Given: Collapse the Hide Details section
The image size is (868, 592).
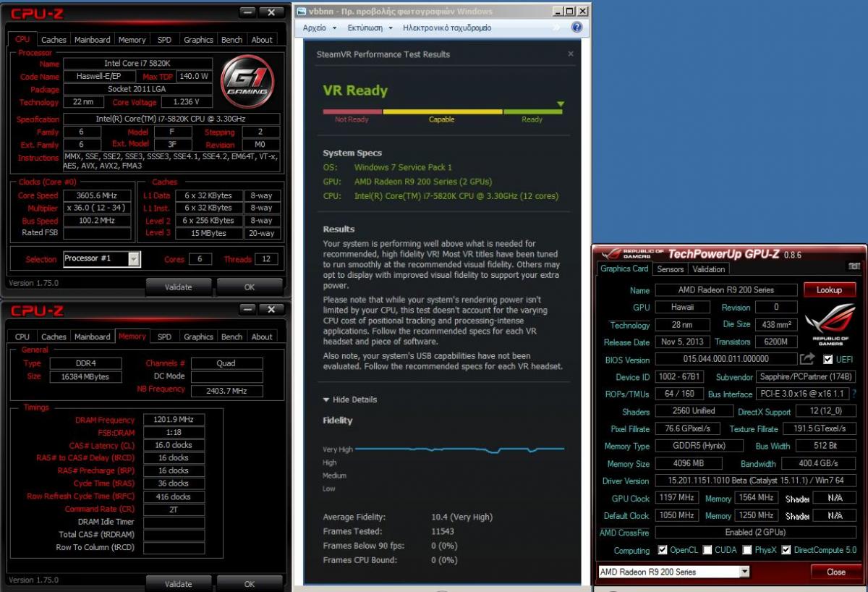Looking at the screenshot, I should tap(349, 399).
